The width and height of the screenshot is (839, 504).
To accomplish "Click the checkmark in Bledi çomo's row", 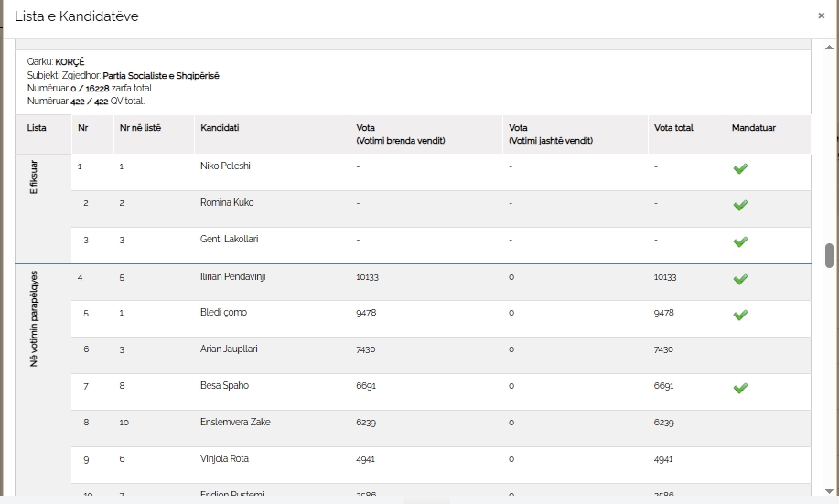I will coord(740,316).
